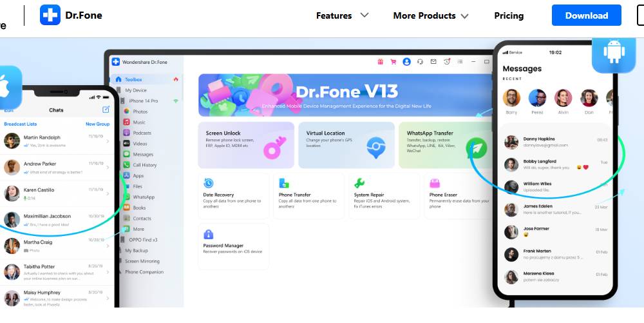Expand the More Products menu
Image resolution: width=644 pixels, height=323 pixels.
point(430,15)
